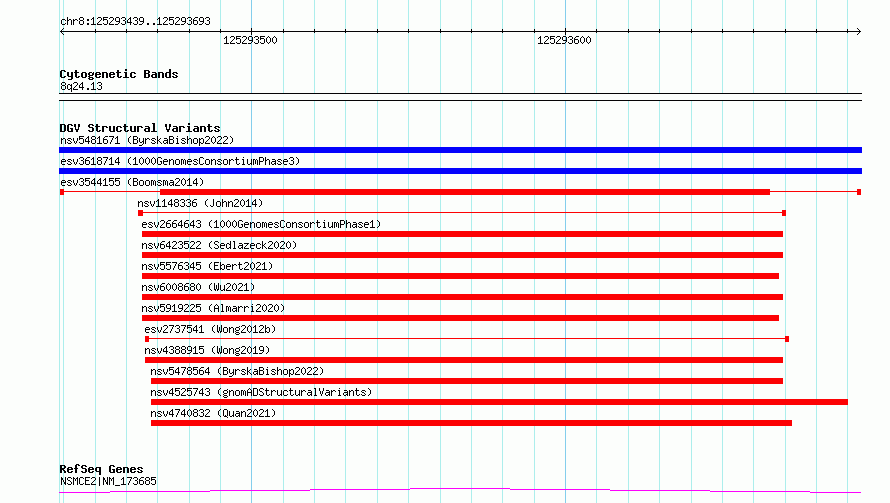Click the 125293500 ruler position label
Screen dimensions: 890x503
click(x=250, y=40)
